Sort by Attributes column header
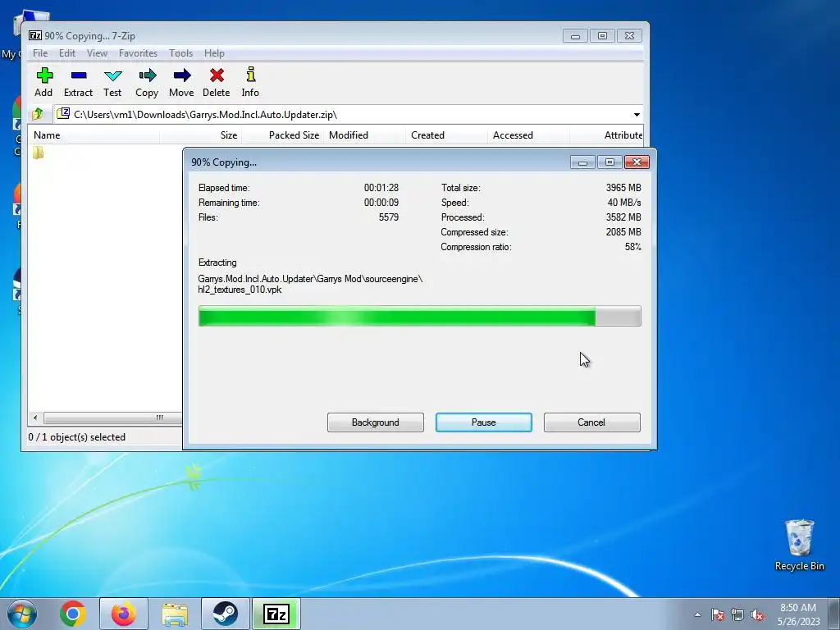 pyautogui.click(x=607, y=135)
